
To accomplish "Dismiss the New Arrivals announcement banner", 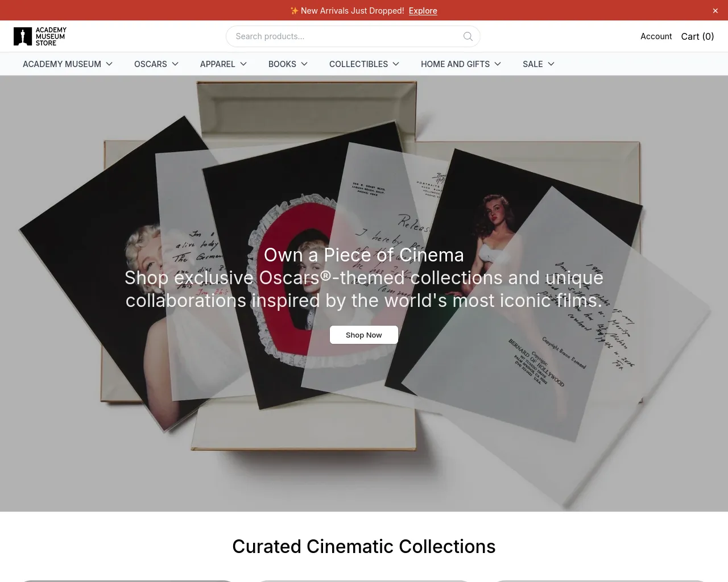I will pos(715,11).
